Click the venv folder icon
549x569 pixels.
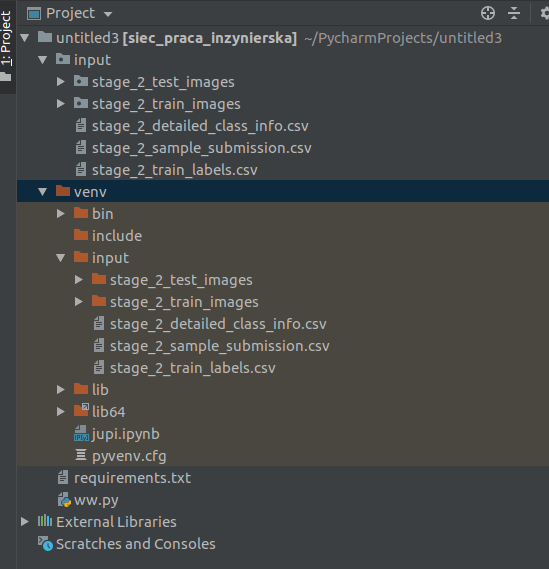[x=63, y=191]
